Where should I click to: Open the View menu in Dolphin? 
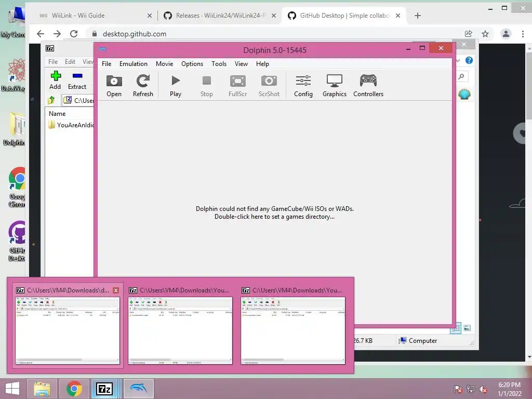tap(241, 64)
